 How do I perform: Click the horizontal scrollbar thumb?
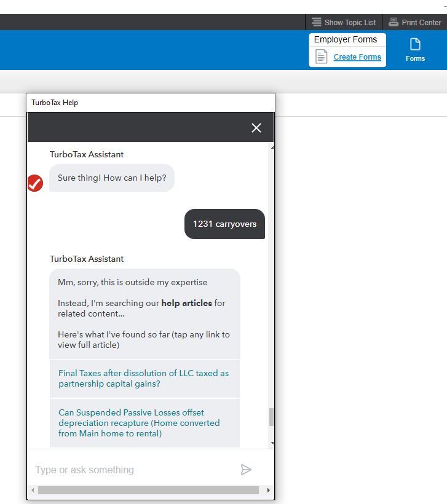pyautogui.click(x=148, y=490)
